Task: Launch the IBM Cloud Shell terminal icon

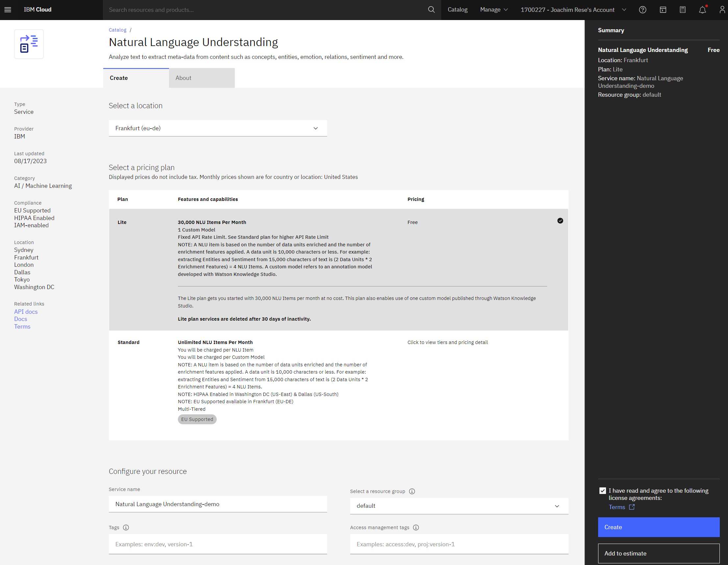Action: point(663,10)
